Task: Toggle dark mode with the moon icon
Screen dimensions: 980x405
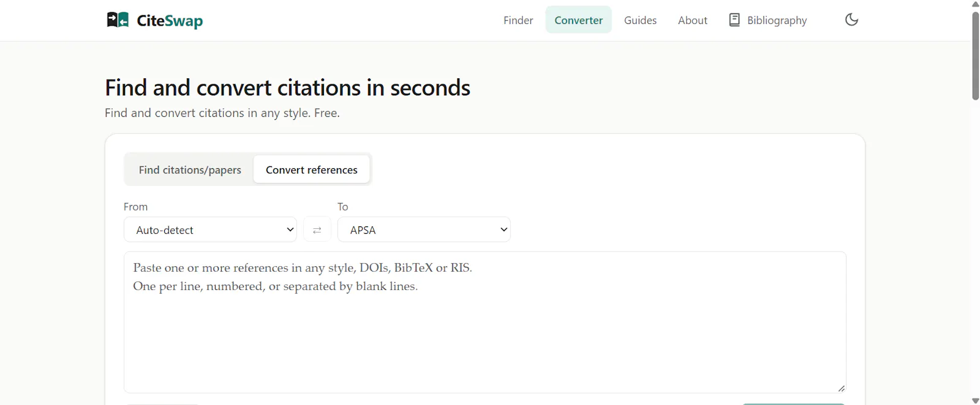Action: coord(851,20)
